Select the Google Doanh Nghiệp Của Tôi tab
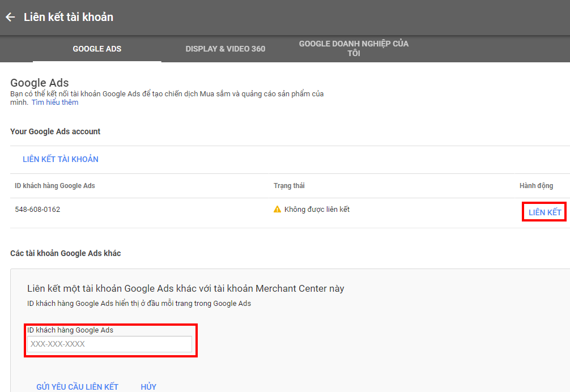This screenshot has height=392, width=570. 354,49
